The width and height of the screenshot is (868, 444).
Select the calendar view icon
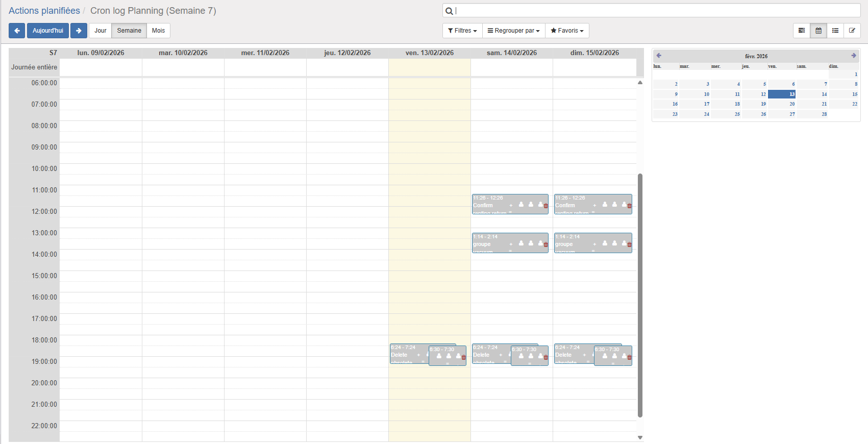coord(819,31)
